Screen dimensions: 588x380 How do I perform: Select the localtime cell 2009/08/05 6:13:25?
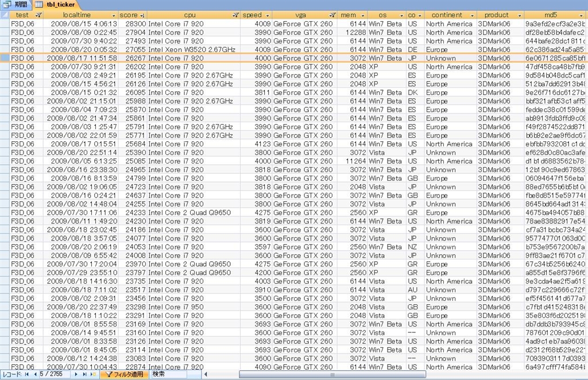[80, 161]
